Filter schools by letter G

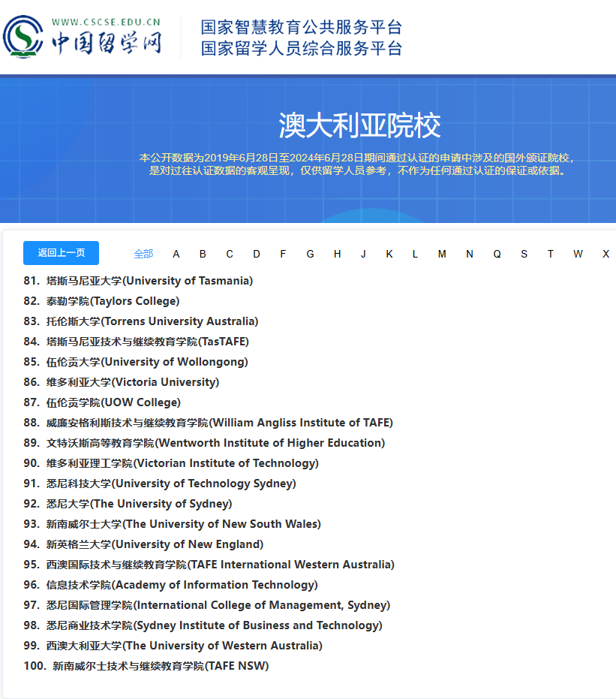coord(311,254)
